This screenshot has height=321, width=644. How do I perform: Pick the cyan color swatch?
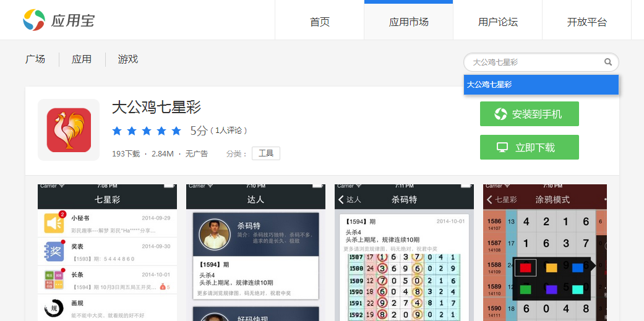point(577,289)
